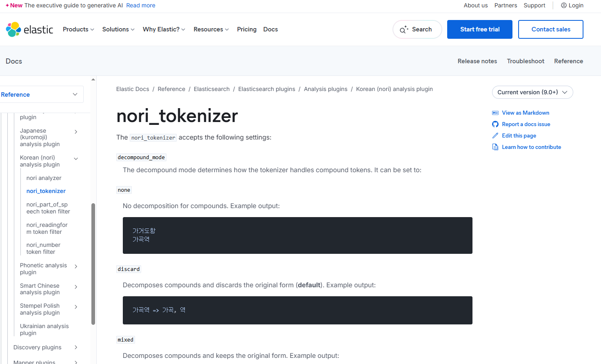The height and width of the screenshot is (364, 601).
Task: Click the search sparkle icon
Action: [404, 29]
